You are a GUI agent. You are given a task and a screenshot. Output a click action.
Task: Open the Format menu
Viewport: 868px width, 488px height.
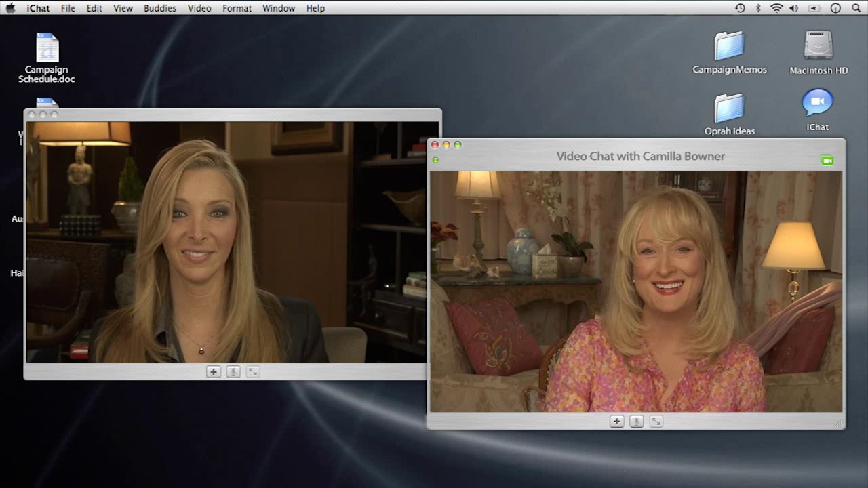[237, 8]
